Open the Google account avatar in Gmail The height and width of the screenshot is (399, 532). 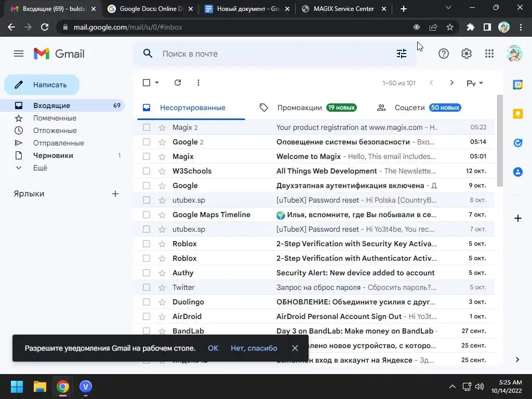514,54
